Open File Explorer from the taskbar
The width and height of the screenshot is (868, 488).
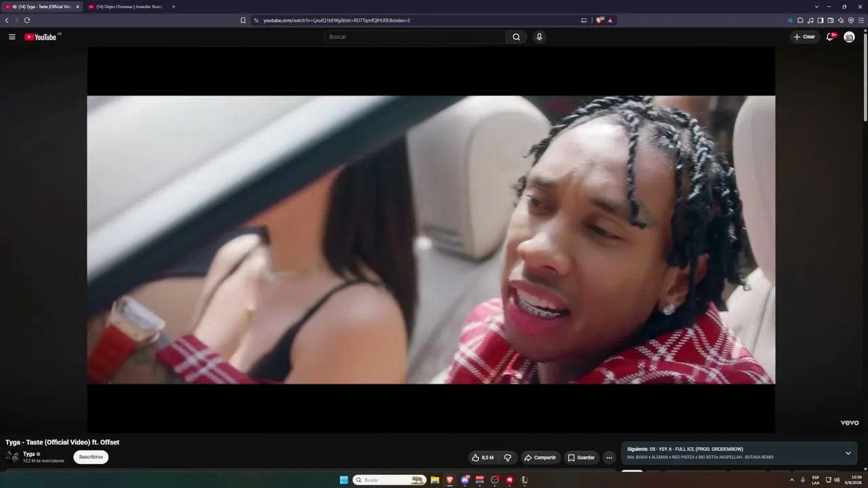(435, 480)
